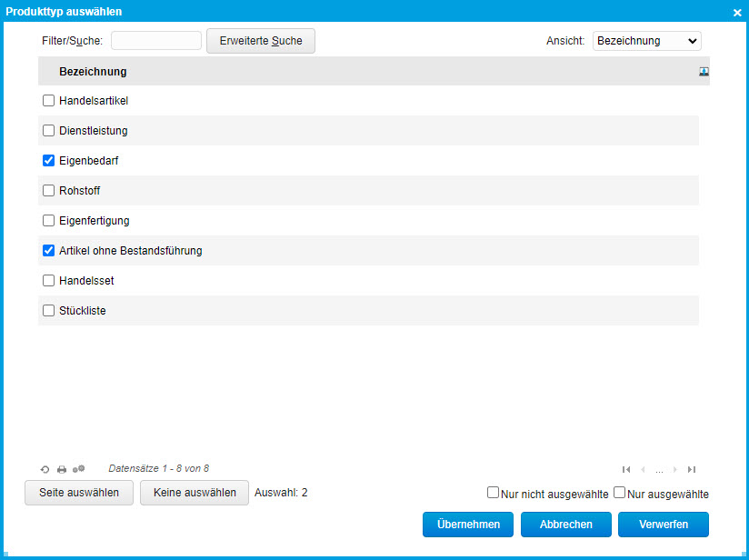This screenshot has height=560, width=749.
Task: Go to the previous page arrow
Action: click(x=644, y=469)
